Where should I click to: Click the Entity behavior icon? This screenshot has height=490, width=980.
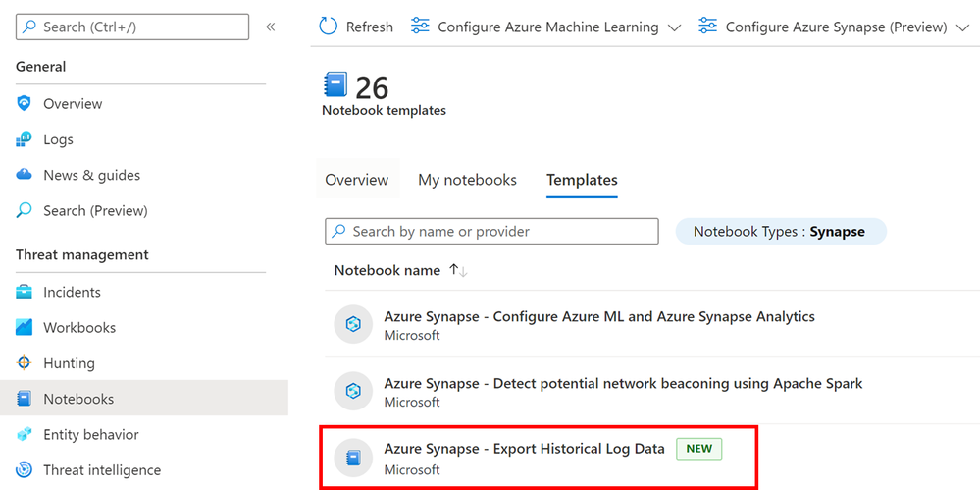(x=25, y=434)
